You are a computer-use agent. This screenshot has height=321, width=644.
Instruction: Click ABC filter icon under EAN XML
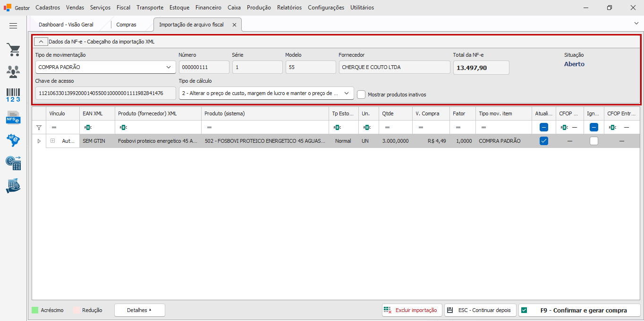pyautogui.click(x=88, y=127)
